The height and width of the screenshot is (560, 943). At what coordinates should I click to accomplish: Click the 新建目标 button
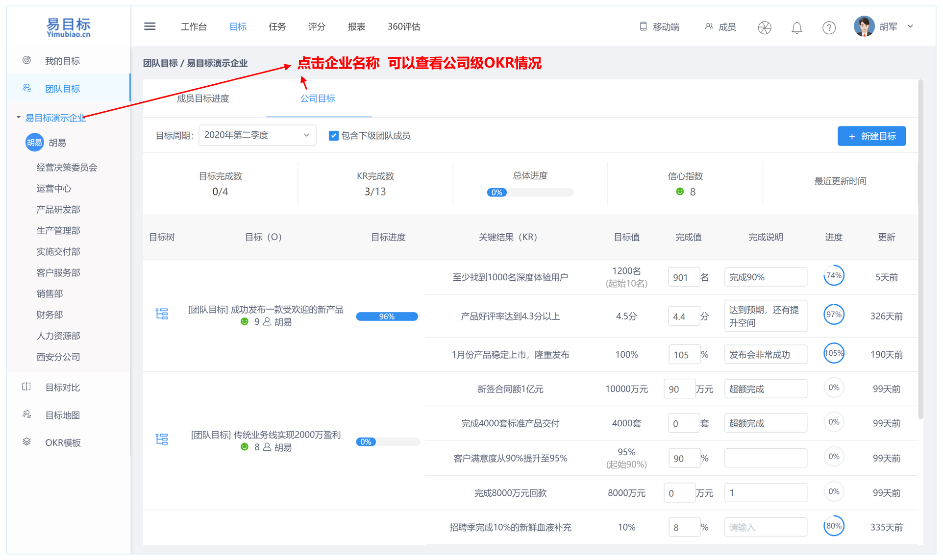871,136
